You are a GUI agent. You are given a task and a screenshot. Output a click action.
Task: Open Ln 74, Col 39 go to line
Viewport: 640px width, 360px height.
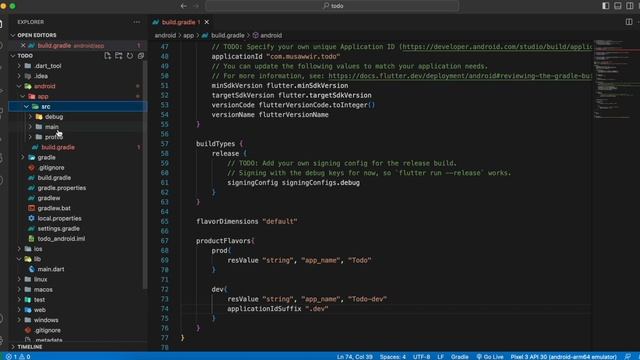pos(354,356)
